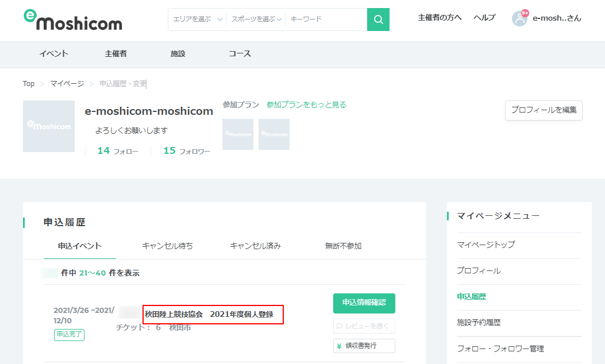Open the 施設 navigation menu
605x364 pixels.
coord(178,54)
